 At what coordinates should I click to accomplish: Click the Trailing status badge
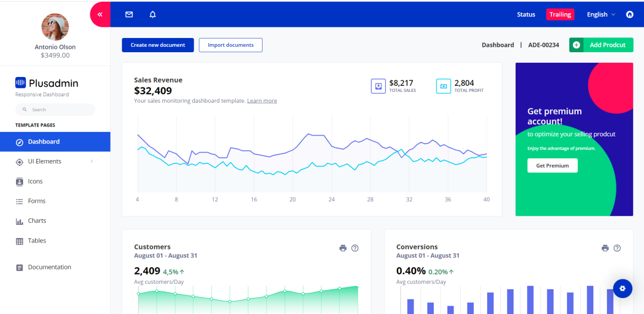click(560, 14)
